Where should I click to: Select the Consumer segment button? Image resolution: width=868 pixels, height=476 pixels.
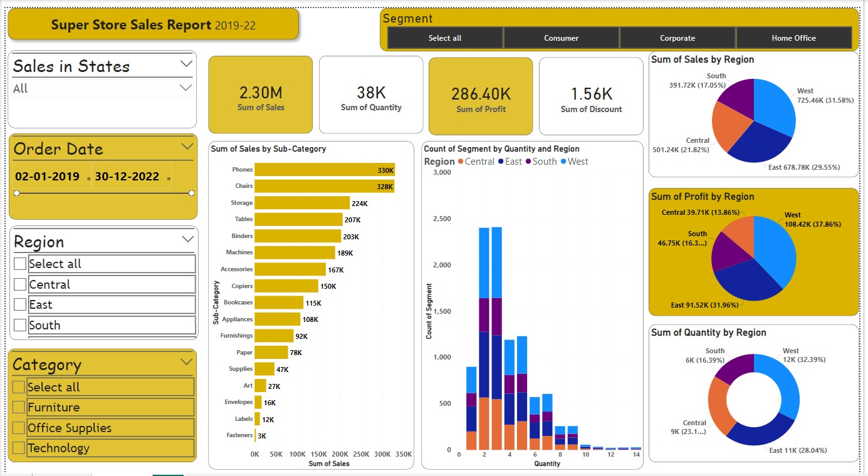click(561, 38)
